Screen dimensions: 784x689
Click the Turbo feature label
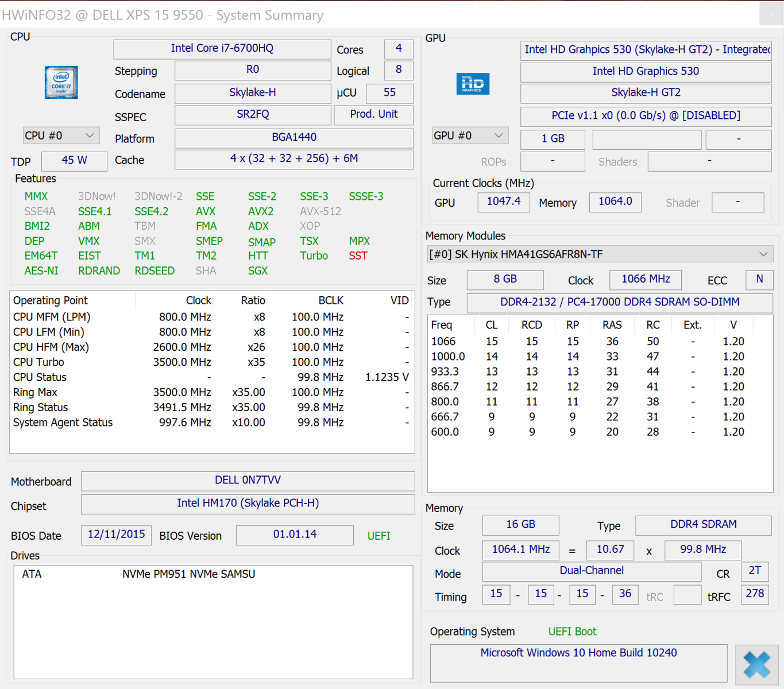(x=314, y=256)
